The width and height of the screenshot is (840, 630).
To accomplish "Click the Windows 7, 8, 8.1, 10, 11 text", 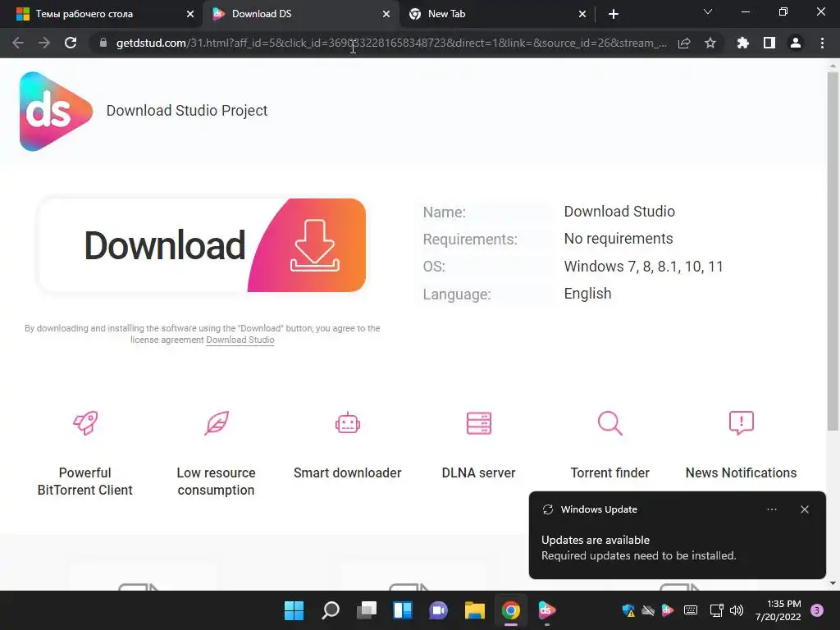I will [x=643, y=267].
